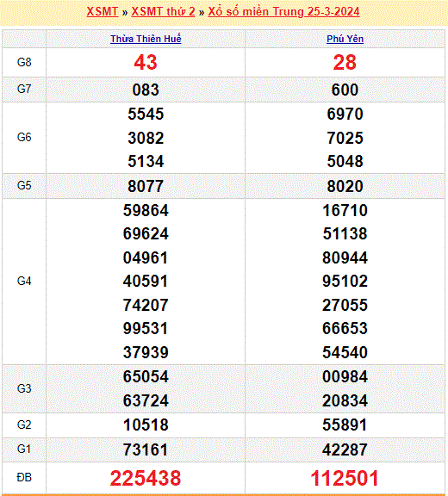Select the G3 number 63724
The image size is (448, 496).
[x=146, y=400]
